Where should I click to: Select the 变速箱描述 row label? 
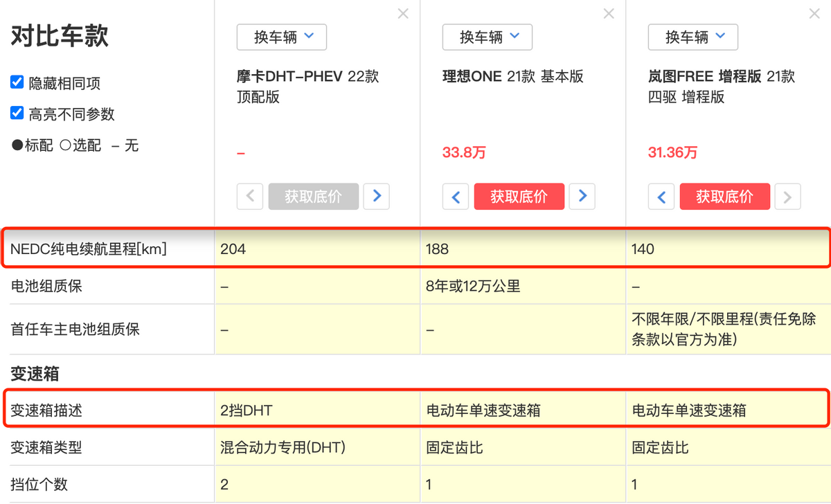pos(46,411)
